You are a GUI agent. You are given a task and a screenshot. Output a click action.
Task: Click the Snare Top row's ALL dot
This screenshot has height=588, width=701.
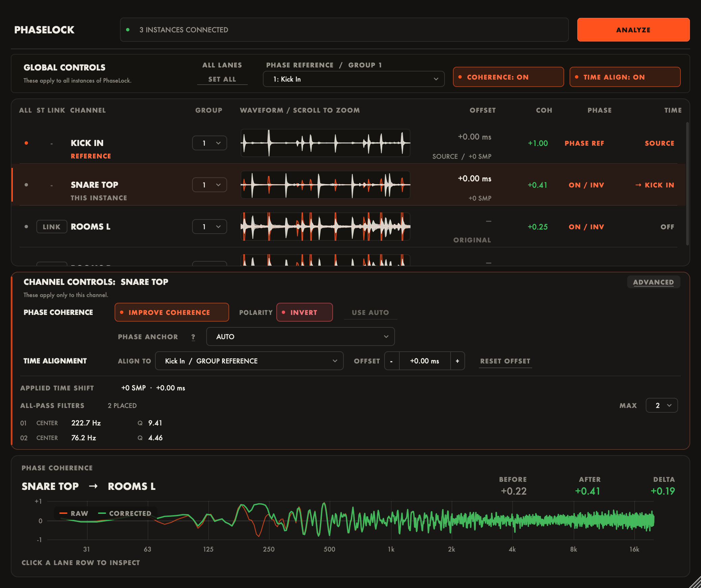tap(26, 185)
